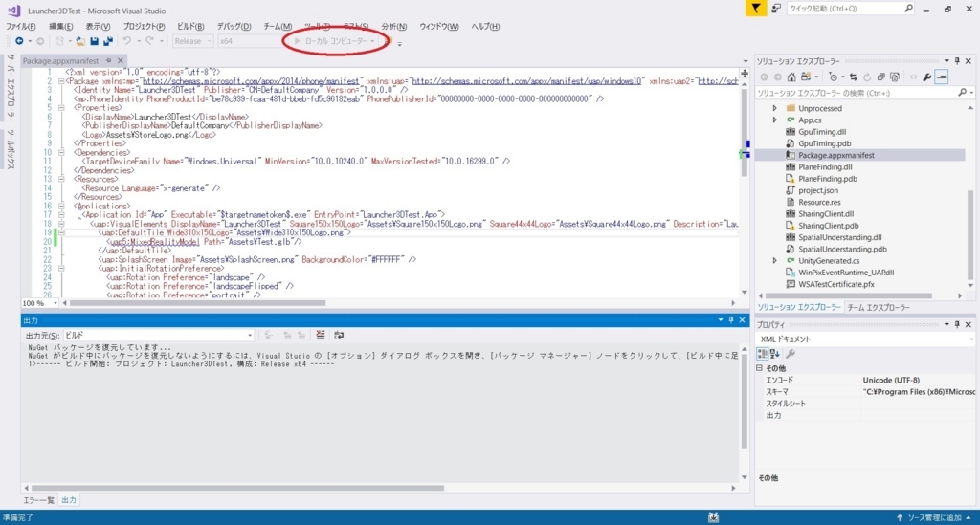Click the エンコード Unicode (UTF-8) property value
Viewport: 980px width, 525px height.
[891, 380]
